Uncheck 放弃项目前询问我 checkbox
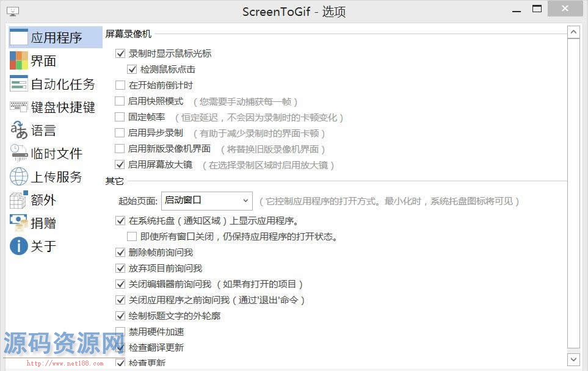The height and width of the screenshot is (371, 588). (x=120, y=268)
